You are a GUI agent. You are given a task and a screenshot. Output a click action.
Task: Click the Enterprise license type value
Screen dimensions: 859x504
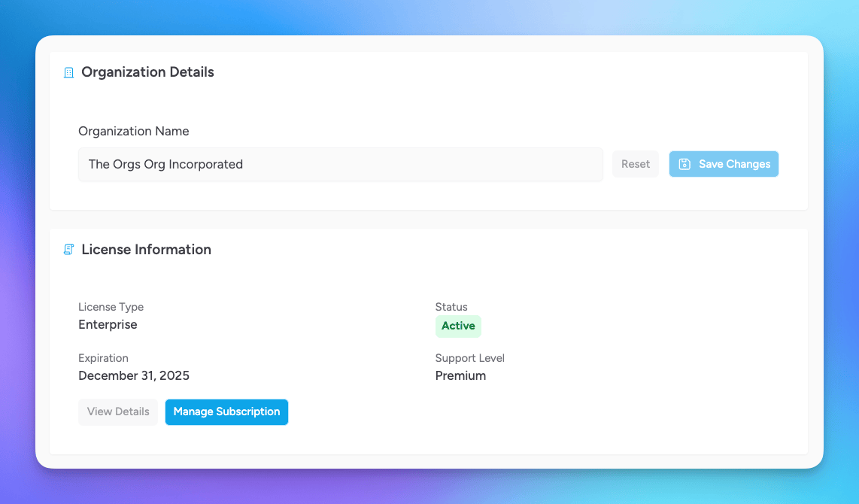tap(108, 324)
